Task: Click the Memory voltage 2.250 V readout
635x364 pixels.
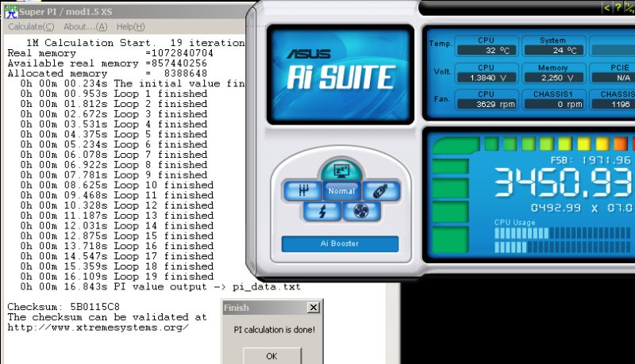Action: pyautogui.click(x=554, y=78)
